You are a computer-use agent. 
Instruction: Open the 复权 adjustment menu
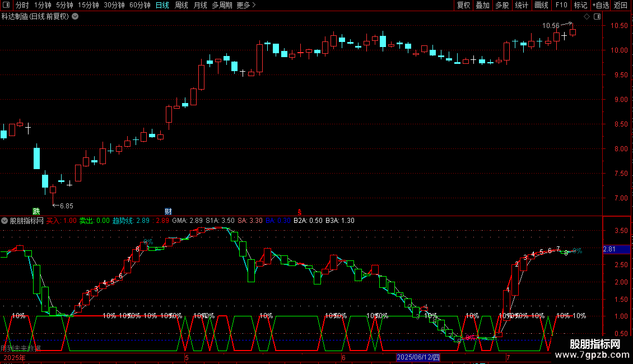click(x=463, y=5)
